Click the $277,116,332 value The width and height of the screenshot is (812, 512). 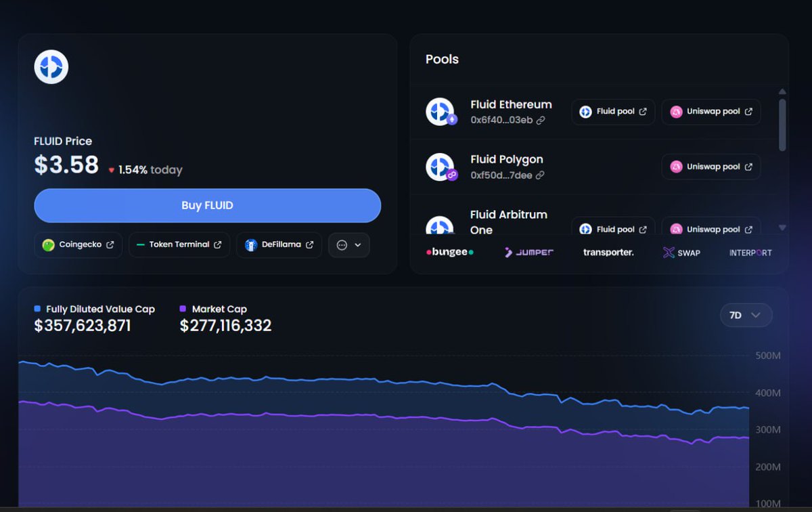tap(225, 326)
